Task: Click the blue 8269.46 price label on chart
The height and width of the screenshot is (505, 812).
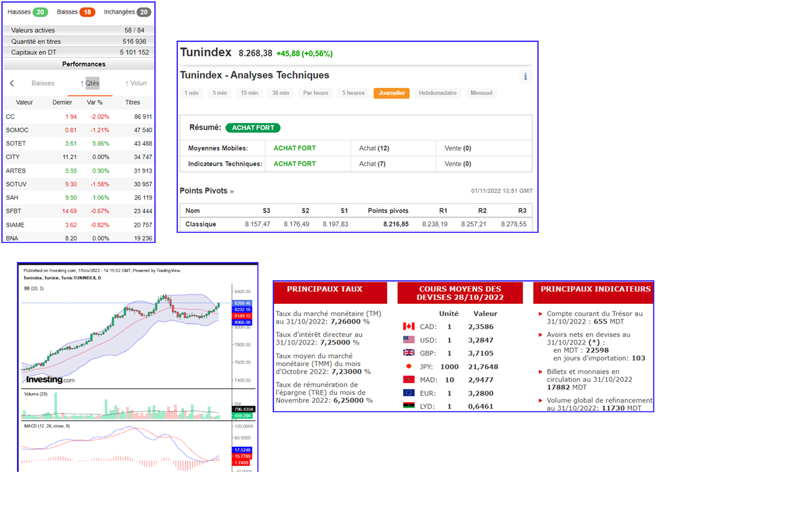Action: coord(243,303)
